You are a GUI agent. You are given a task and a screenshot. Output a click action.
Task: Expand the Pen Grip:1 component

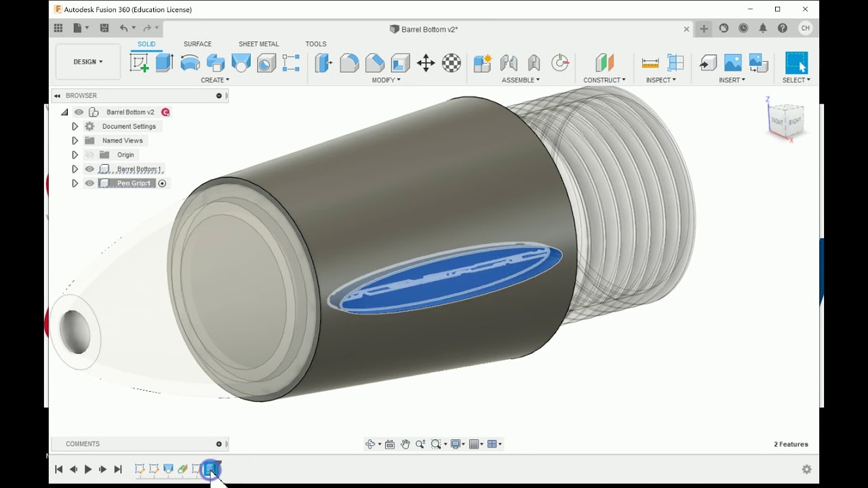[x=75, y=183]
